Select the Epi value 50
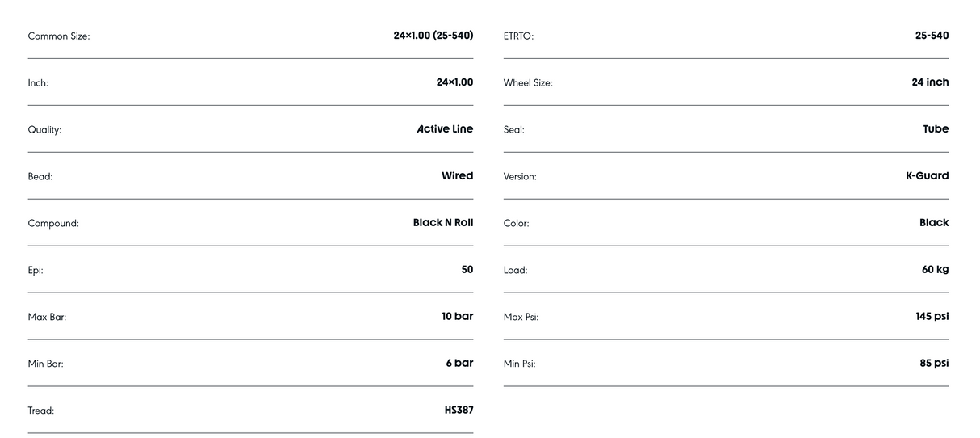The image size is (980, 438). [467, 270]
